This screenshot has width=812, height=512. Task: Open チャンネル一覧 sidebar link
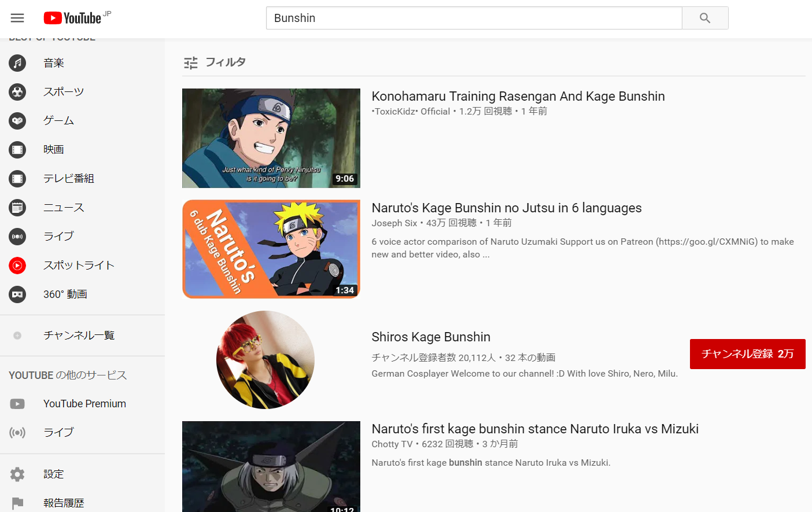pos(79,336)
